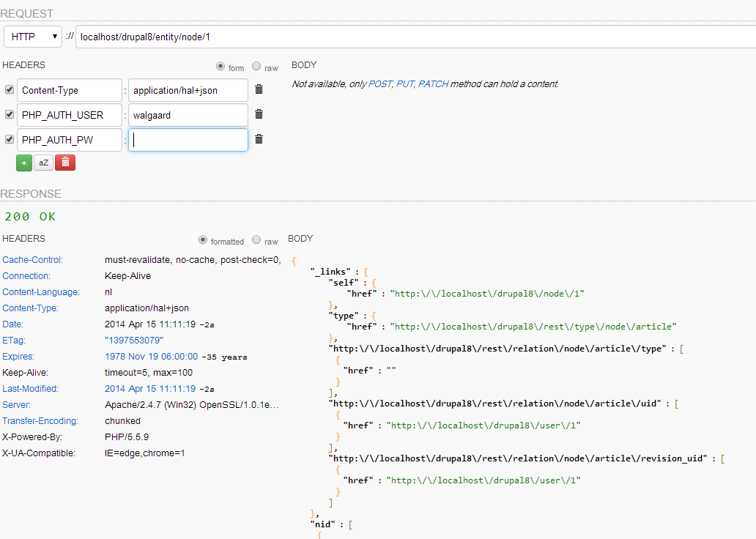756x539 pixels.
Task: Sort headers with the aZ button
Action: [43, 163]
